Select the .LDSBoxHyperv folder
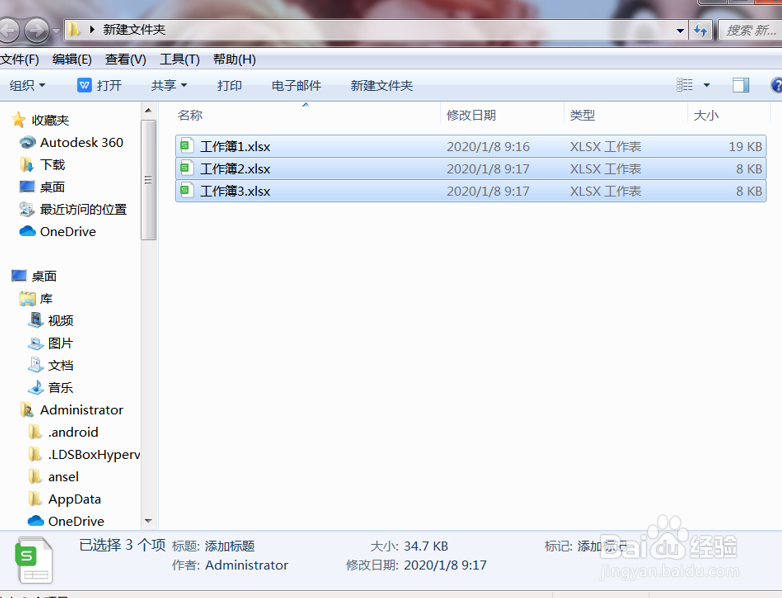The image size is (782, 598). coord(84,454)
